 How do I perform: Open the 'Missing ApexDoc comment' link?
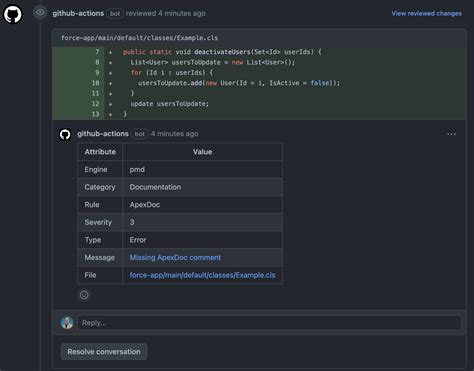(x=175, y=257)
